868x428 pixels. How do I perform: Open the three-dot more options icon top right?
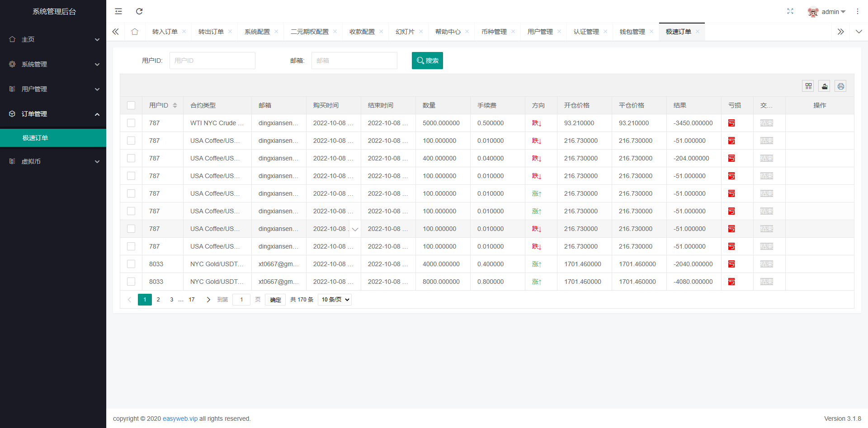point(858,11)
